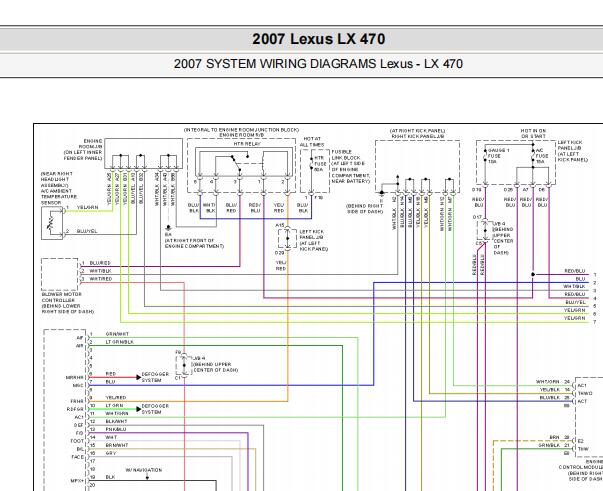Image resolution: width=603 pixels, height=491 pixels.
Task: Click the 'FUSIBLE LINK BLOCK' description
Action: (x=350, y=166)
